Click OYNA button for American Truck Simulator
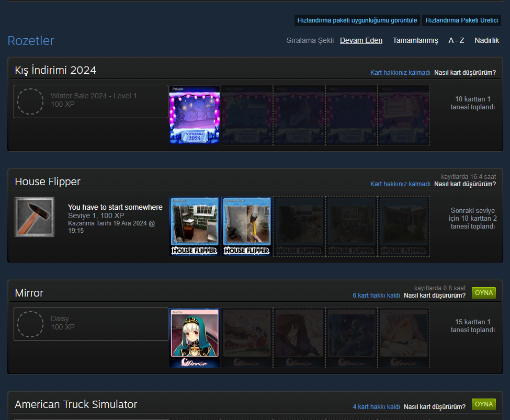This screenshot has height=420, width=510. tap(484, 404)
